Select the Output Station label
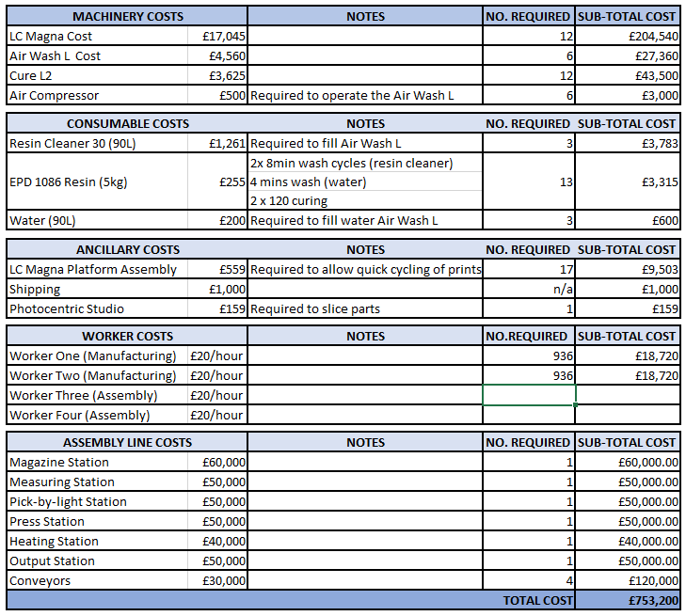This screenshot has width=686, height=616. 98,560
